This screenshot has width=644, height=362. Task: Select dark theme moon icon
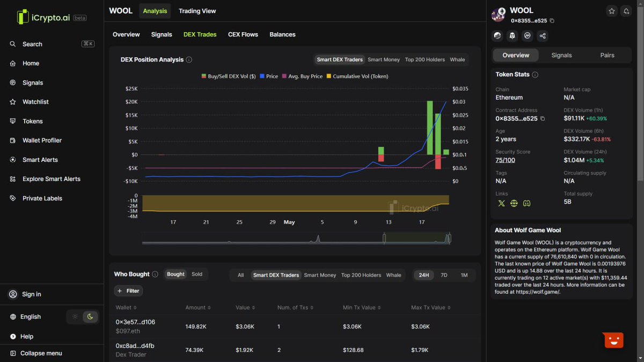click(x=90, y=316)
